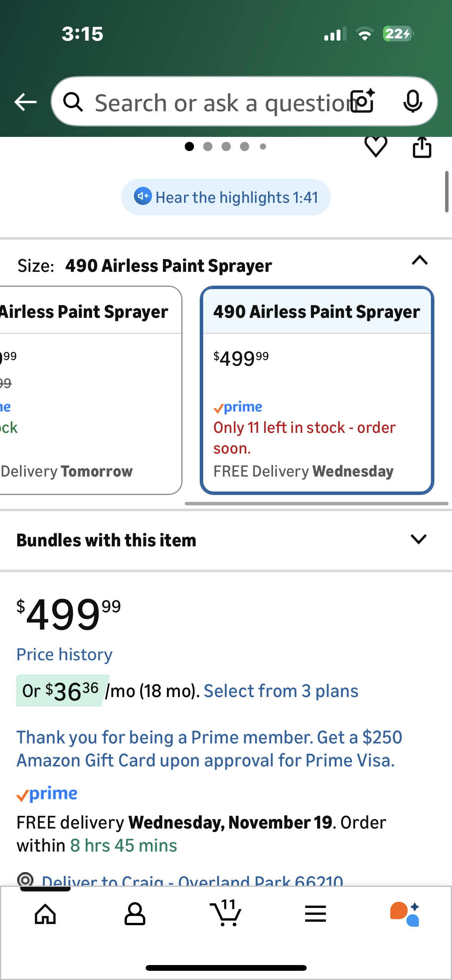Open the hamburger menu tab
The image size is (452, 980).
tap(316, 914)
